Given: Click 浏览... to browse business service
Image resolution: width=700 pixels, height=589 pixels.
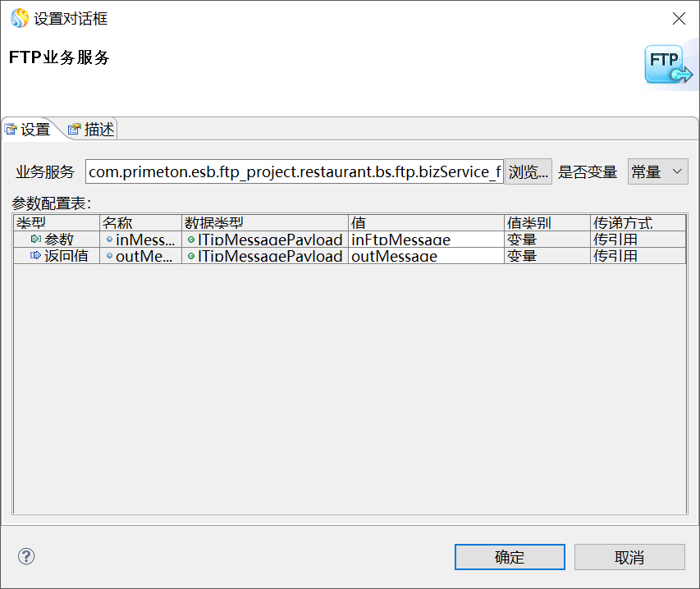Looking at the screenshot, I should pos(528,171).
